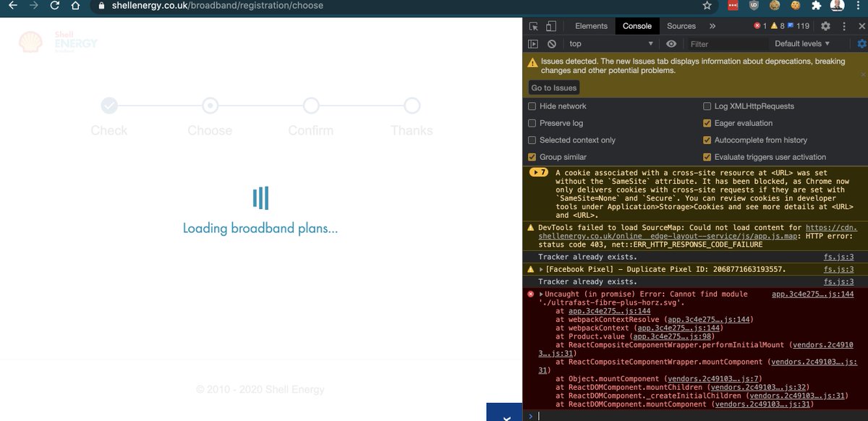Select the Console tab

(x=637, y=26)
